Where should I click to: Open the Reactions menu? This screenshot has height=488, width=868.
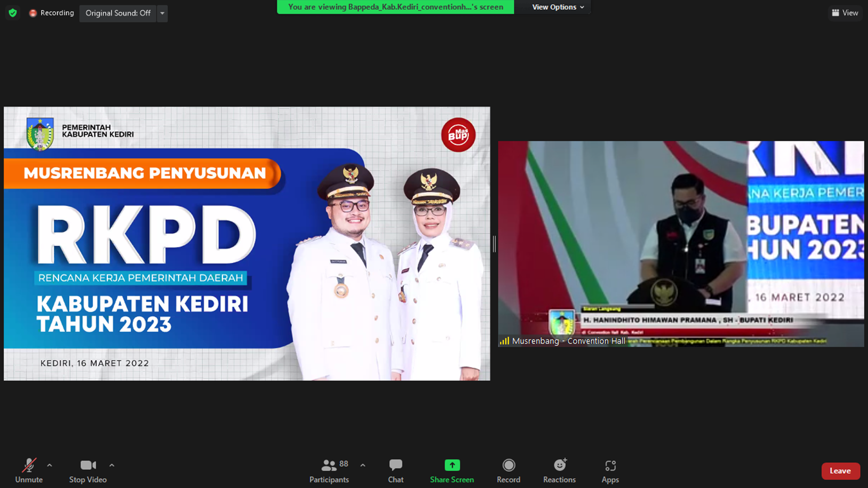point(559,471)
